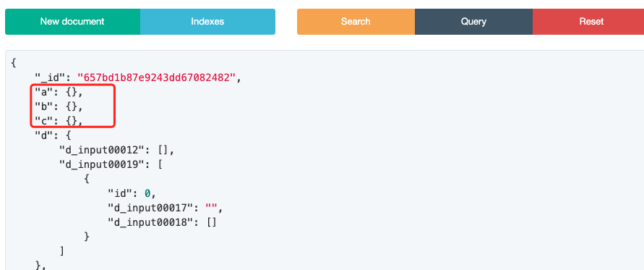Click the red Reset button

click(x=588, y=22)
